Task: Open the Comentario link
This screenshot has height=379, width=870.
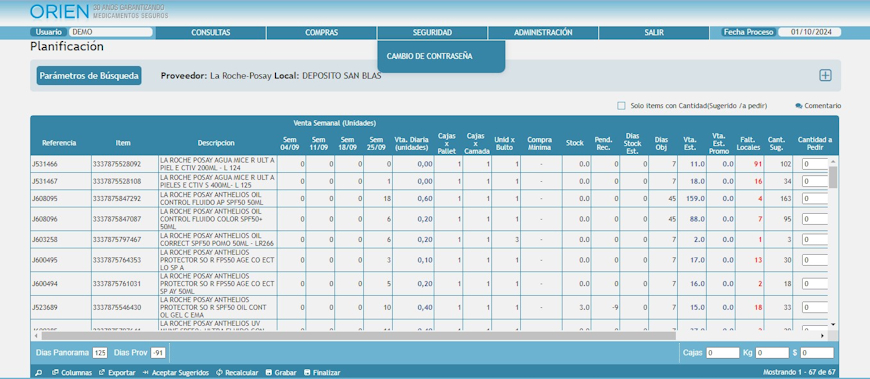Action: tap(818, 105)
